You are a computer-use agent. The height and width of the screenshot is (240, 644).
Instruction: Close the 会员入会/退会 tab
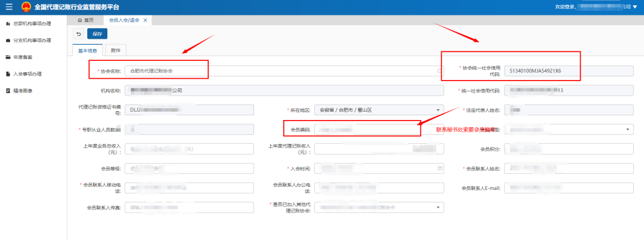145,20
